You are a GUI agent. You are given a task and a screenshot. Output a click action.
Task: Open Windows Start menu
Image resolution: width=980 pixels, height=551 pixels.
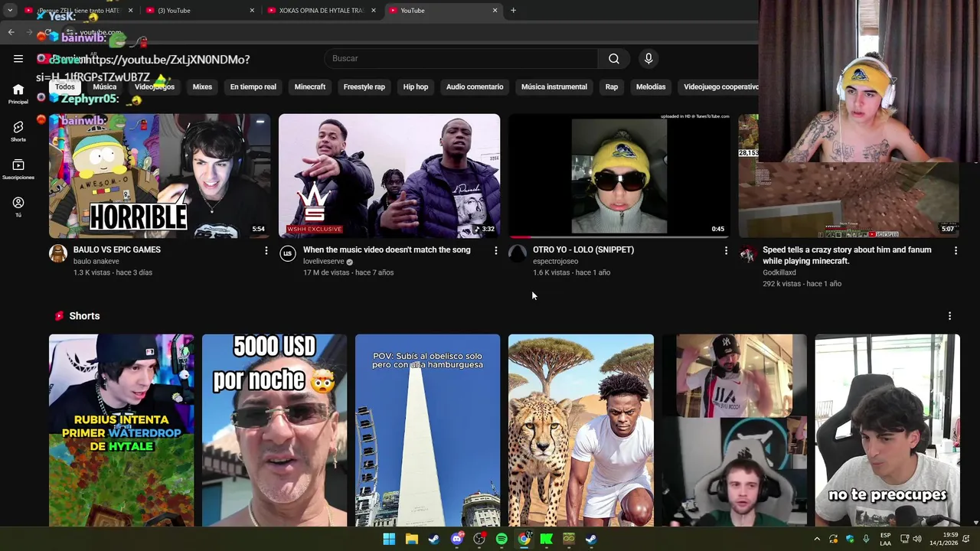(x=389, y=539)
